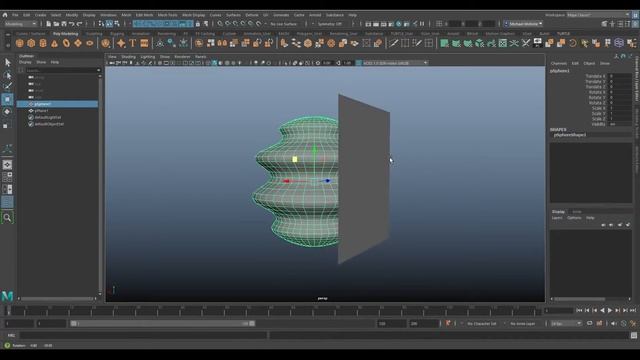Viewport: 640px width, 360px height.
Task: Play the timeline forwards
Action: [610, 311]
